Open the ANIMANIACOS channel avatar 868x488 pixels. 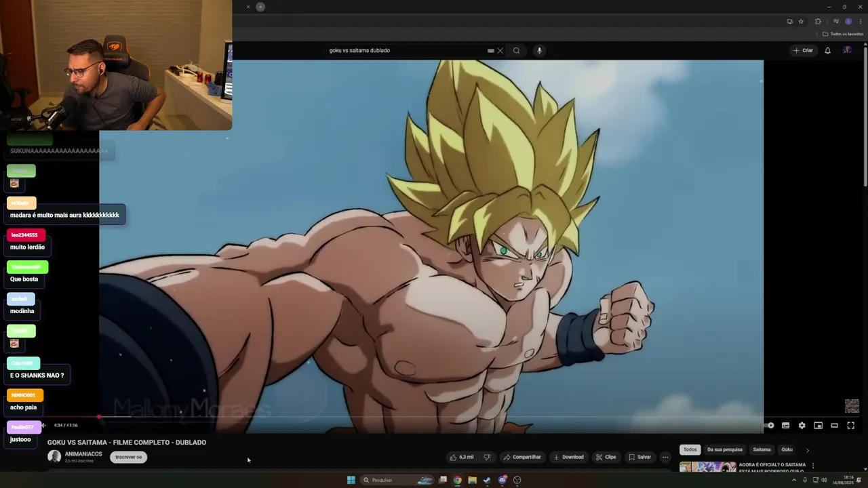54,457
